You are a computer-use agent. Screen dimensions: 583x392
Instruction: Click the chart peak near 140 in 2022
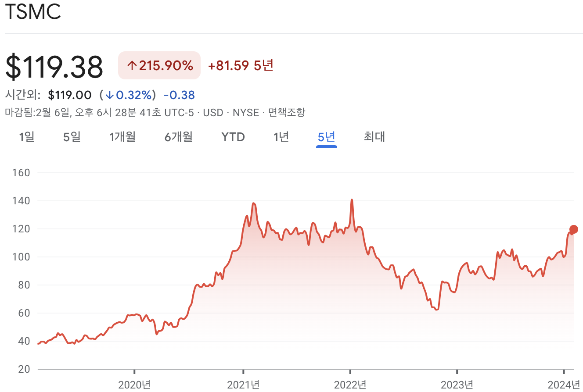(x=352, y=200)
